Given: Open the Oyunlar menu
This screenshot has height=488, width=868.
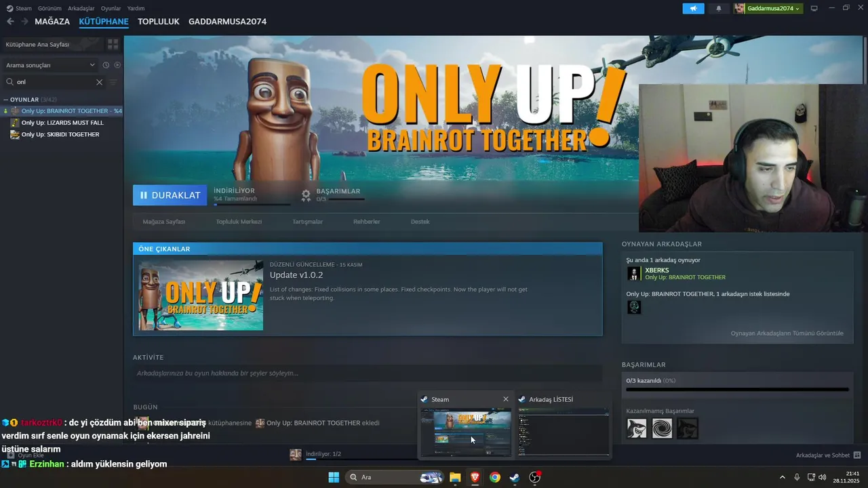Looking at the screenshot, I should pos(111,8).
